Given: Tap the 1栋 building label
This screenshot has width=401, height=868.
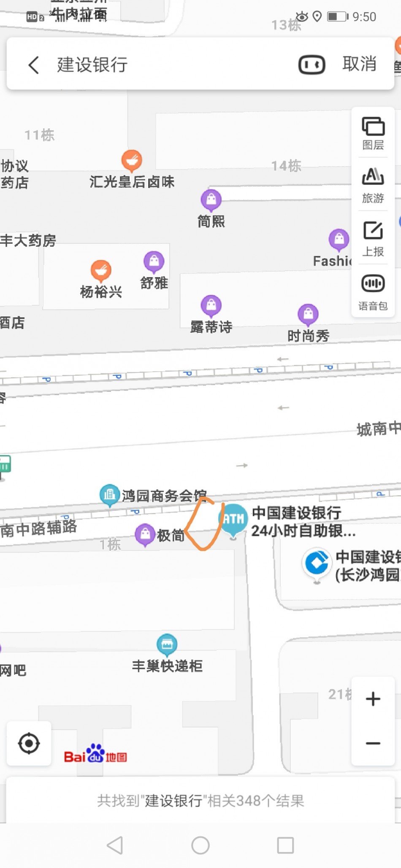Looking at the screenshot, I should tap(110, 544).
